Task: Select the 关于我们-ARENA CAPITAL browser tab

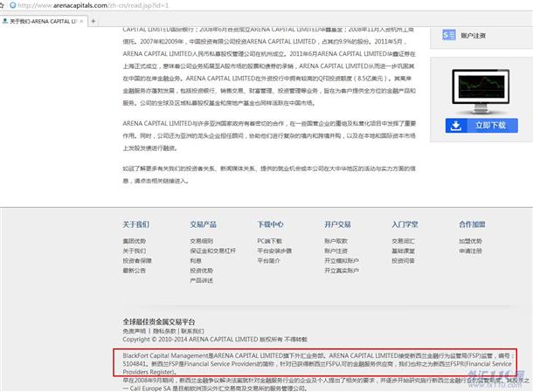Action: (x=43, y=21)
